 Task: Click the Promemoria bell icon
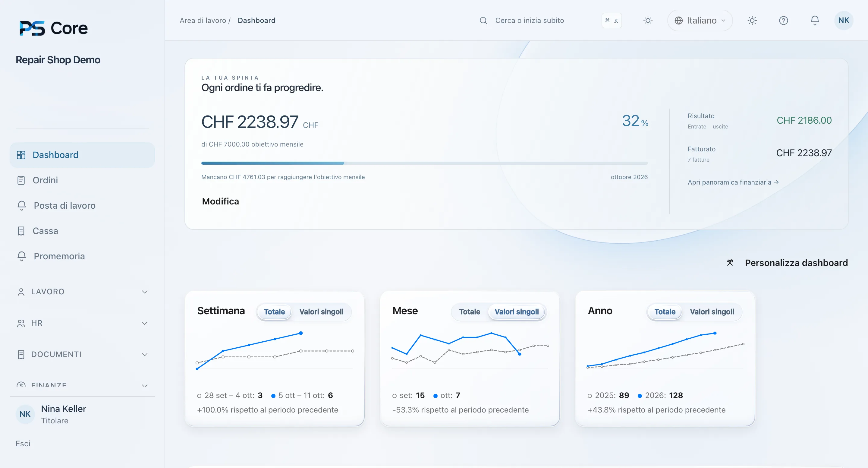pos(22,256)
